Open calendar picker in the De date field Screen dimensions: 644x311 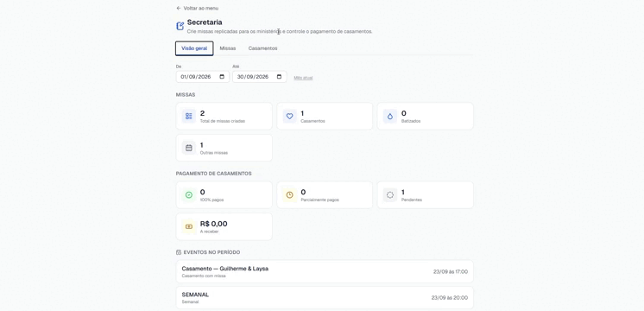click(222, 77)
